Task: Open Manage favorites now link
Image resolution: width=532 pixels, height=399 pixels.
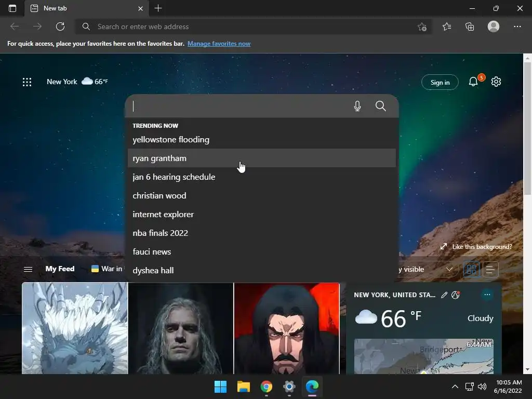Action: pos(219,44)
